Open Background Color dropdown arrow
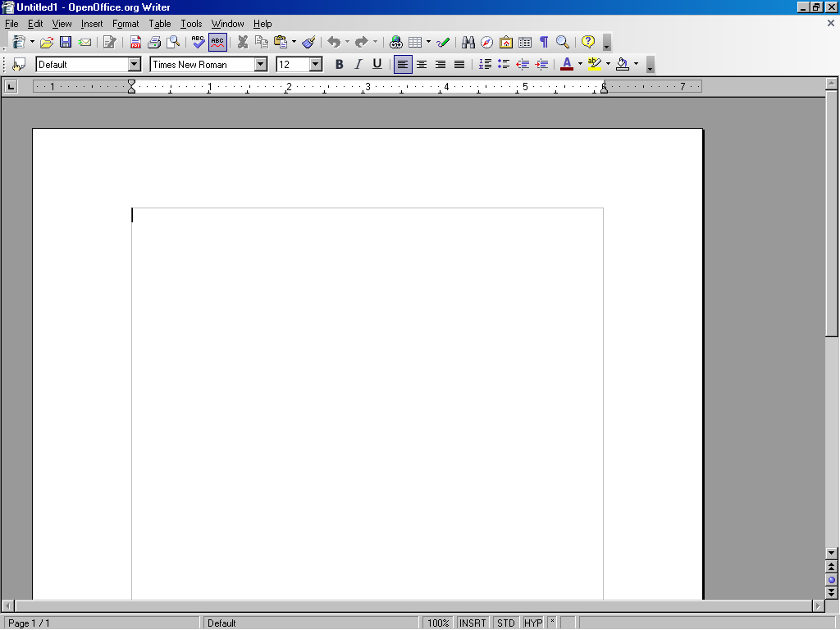 pyautogui.click(x=636, y=64)
